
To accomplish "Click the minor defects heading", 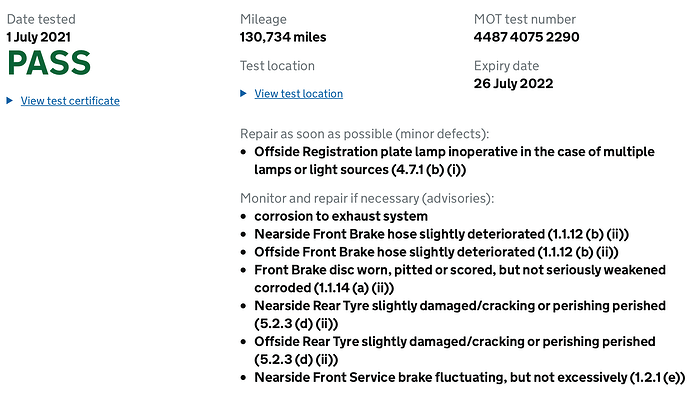I will [364, 134].
